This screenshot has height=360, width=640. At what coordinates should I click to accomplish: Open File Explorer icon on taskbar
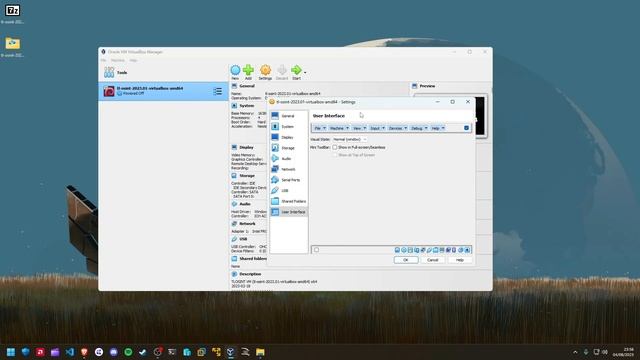pos(260,352)
